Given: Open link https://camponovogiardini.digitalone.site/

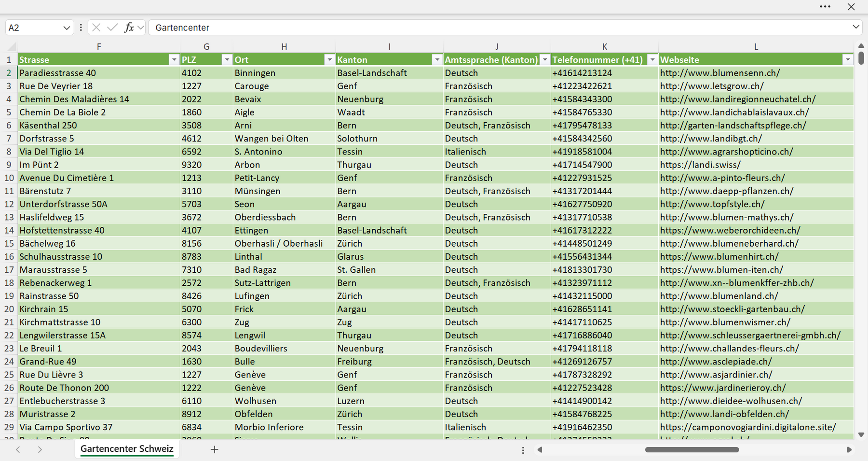Looking at the screenshot, I should [x=748, y=427].
